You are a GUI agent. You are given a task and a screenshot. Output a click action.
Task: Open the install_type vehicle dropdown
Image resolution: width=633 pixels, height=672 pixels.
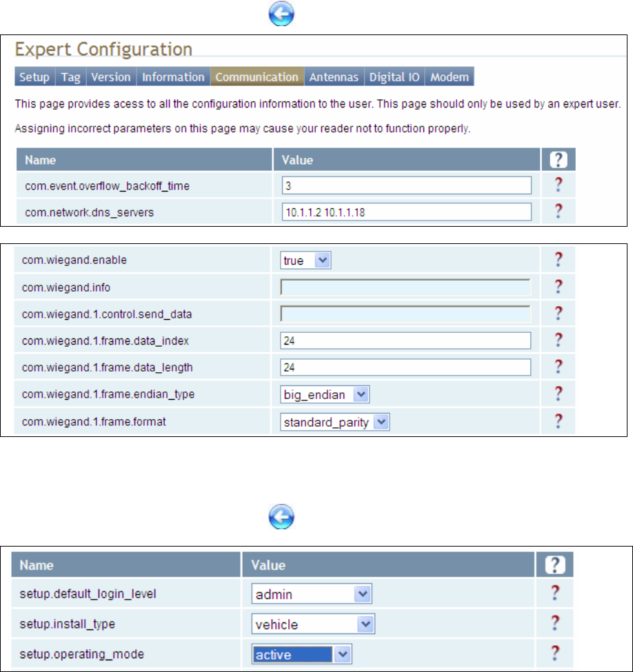[313, 624]
